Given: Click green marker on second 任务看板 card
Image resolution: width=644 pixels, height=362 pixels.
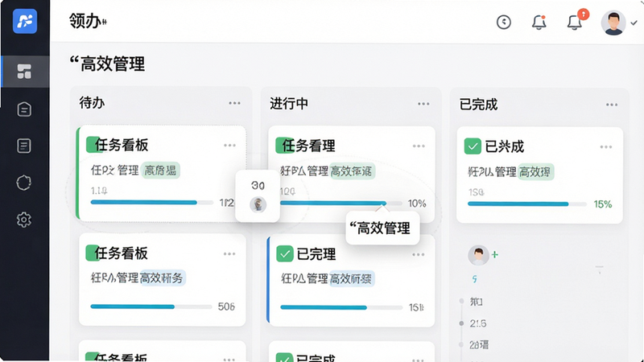Looking at the screenshot, I should coord(91,253).
